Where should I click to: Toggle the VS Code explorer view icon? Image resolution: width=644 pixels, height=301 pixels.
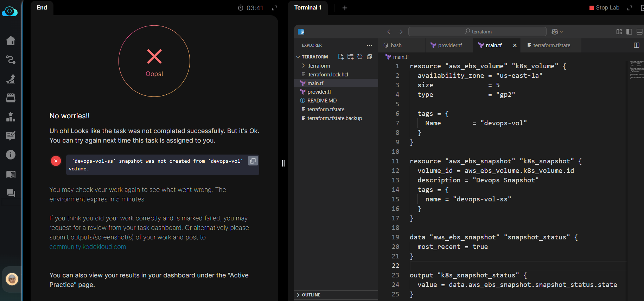tap(301, 32)
